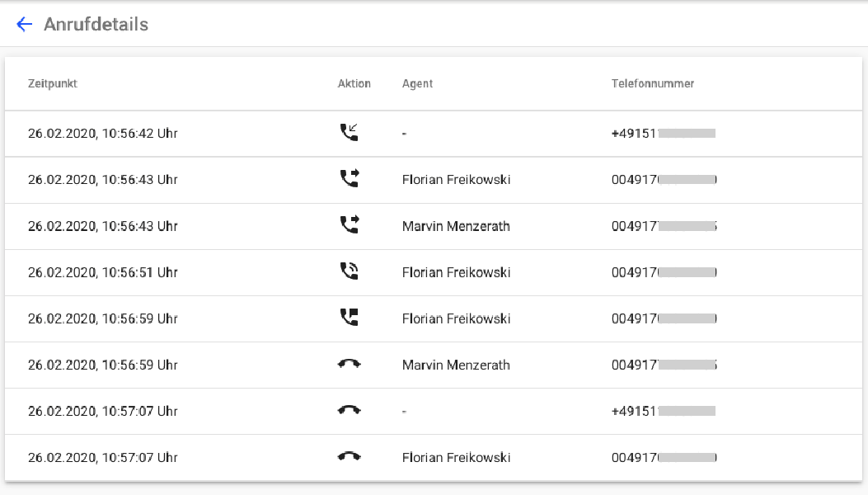Select the Agent column header
The width and height of the screenshot is (868, 495).
(x=417, y=83)
